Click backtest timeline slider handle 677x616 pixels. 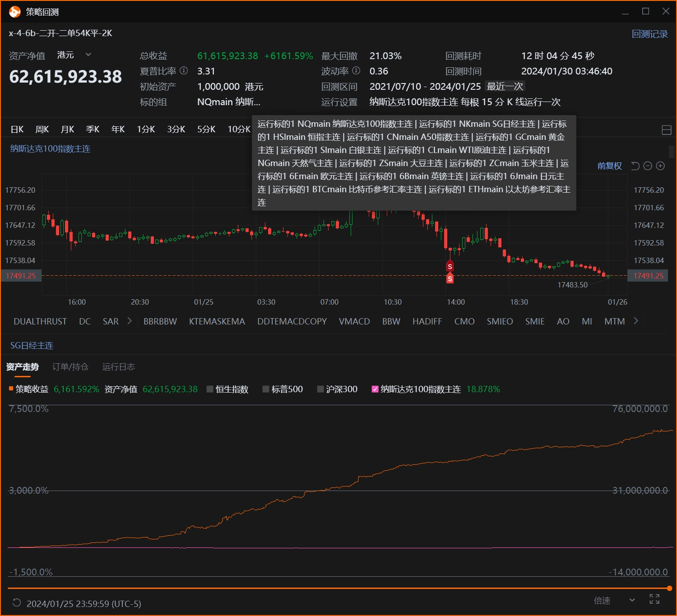point(669,588)
